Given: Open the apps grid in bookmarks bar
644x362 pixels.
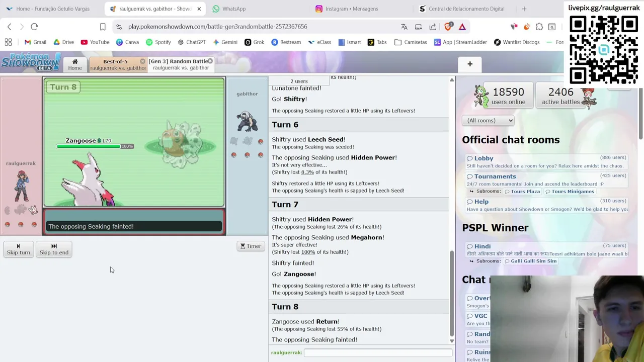Looking at the screenshot, I should 8,42.
